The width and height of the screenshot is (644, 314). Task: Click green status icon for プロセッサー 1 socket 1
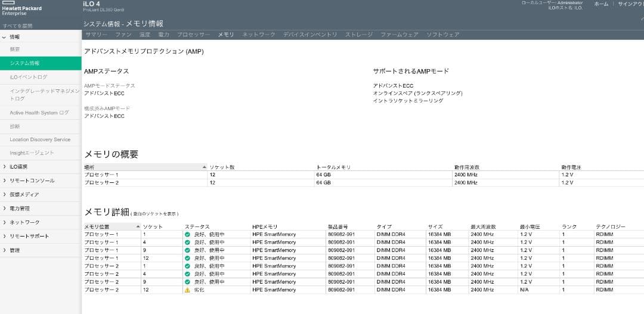pyautogui.click(x=187, y=234)
